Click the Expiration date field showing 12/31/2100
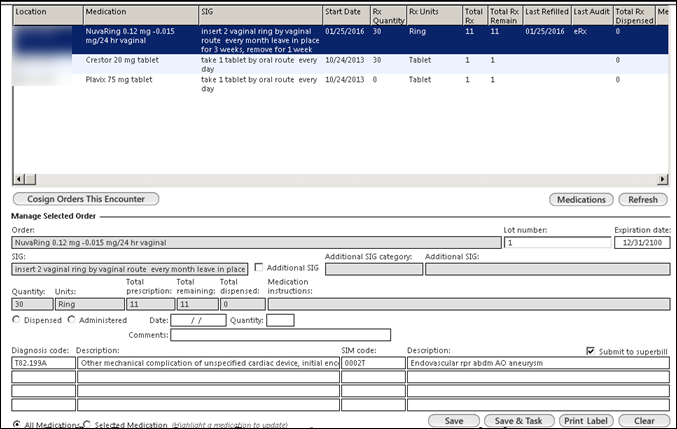677x429 pixels. click(x=642, y=243)
